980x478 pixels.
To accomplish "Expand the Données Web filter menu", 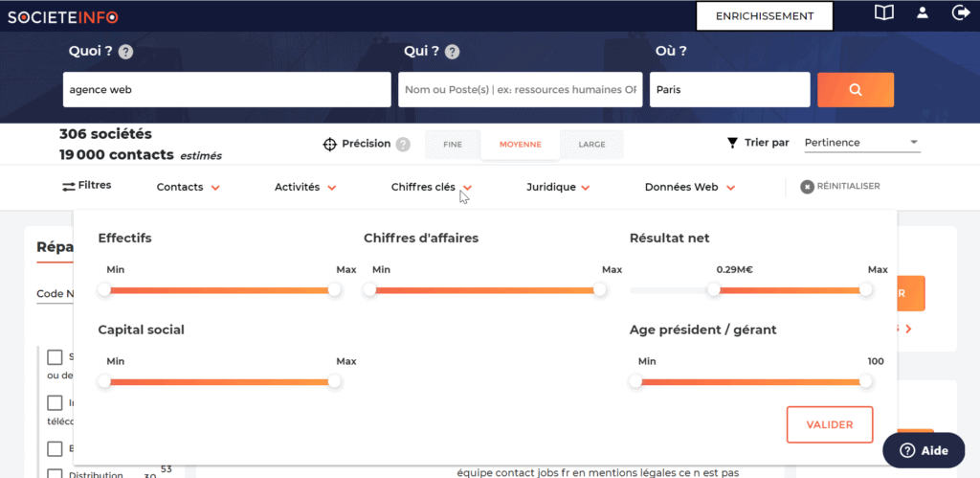I will (689, 188).
